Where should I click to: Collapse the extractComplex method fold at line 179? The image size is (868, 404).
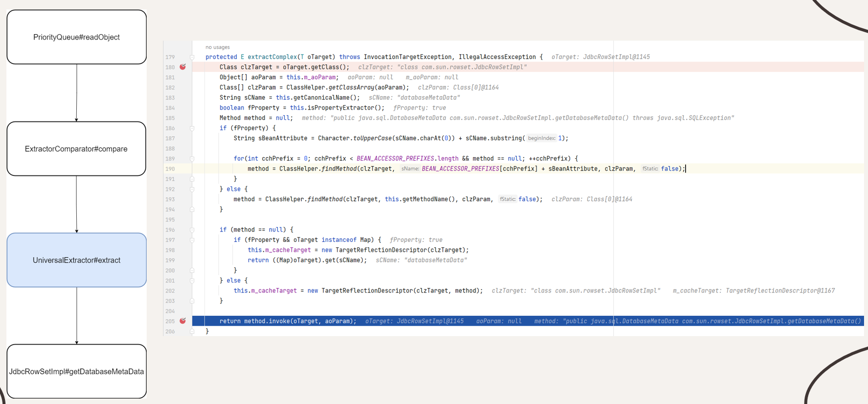(192, 57)
